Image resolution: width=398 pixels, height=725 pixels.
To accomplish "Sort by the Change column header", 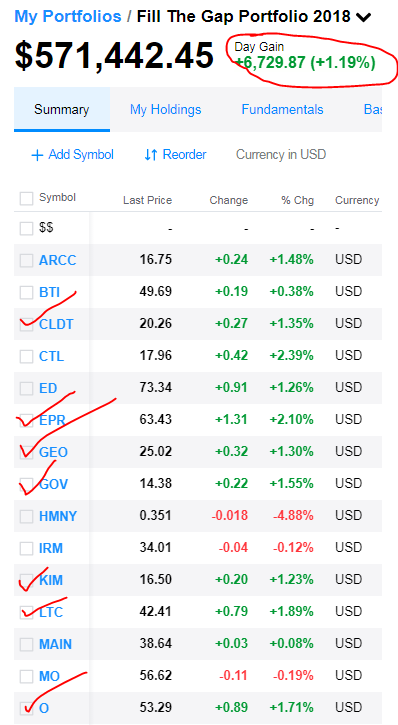I will (x=229, y=200).
